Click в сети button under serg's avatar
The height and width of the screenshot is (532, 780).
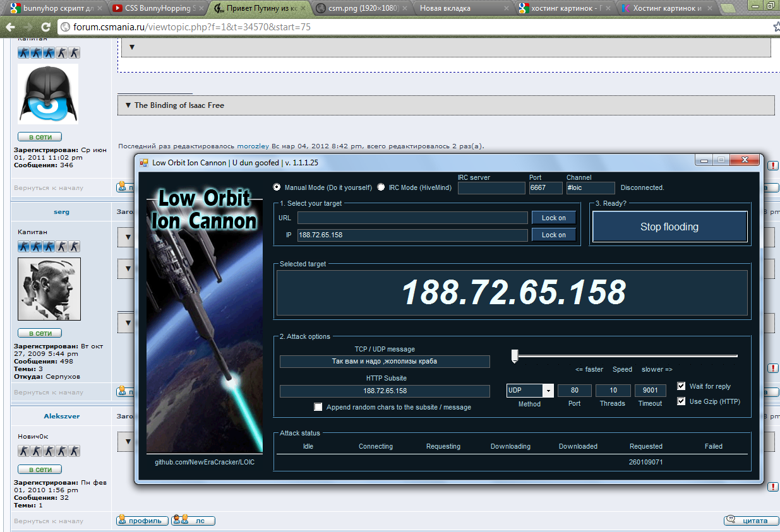[x=40, y=333]
